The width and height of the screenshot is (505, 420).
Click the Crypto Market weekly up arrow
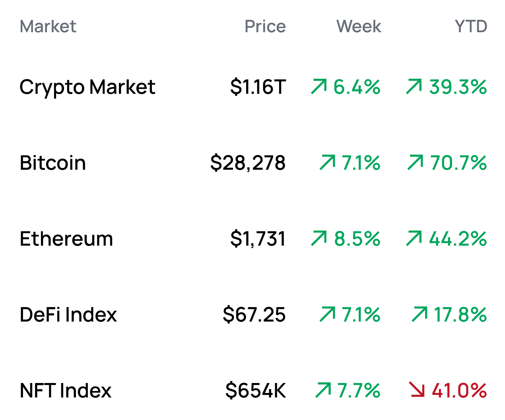click(x=319, y=87)
